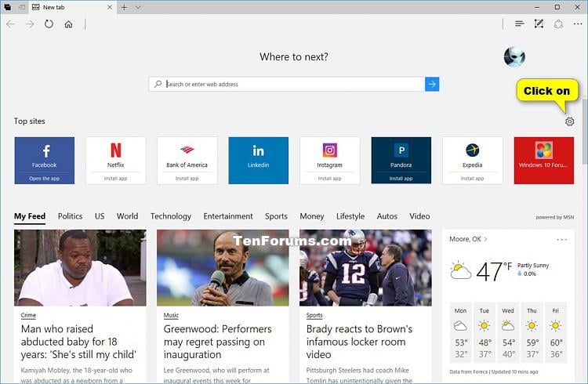Image resolution: width=588 pixels, height=384 pixels.
Task: Switch to the World feed tab
Action: [127, 216]
